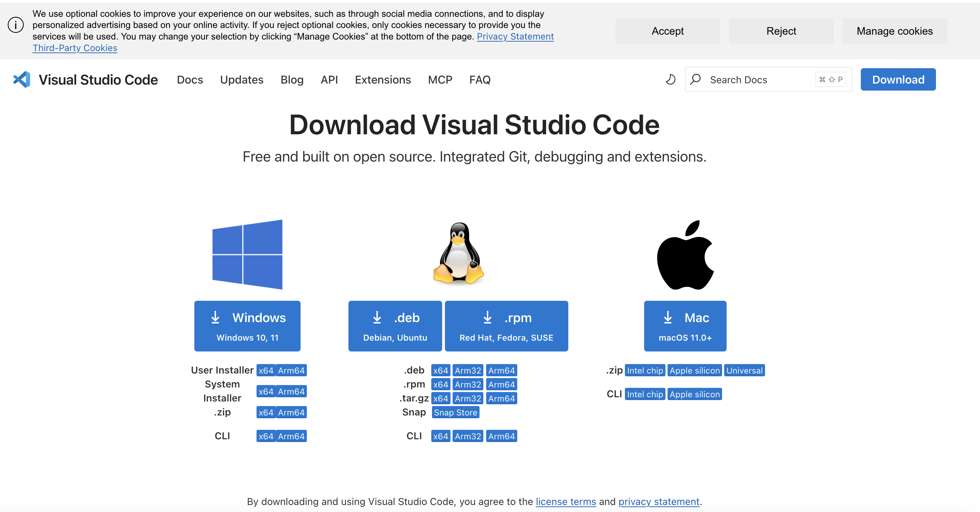The image size is (980, 512).
Task: Open the MCP page
Action: [x=440, y=79]
